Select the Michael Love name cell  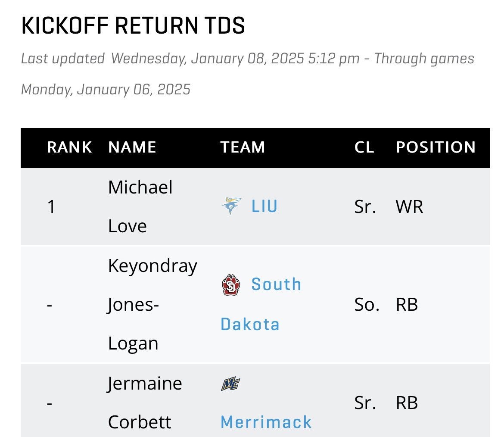(x=140, y=206)
